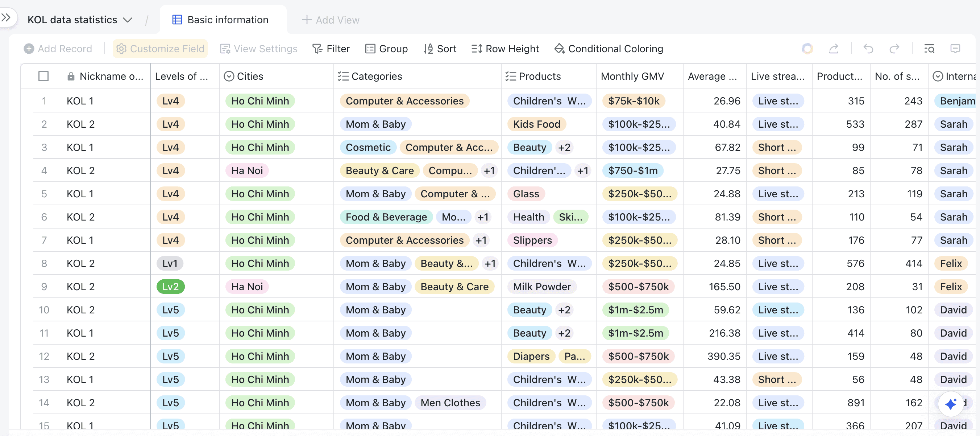Image resolution: width=980 pixels, height=436 pixels.
Task: Expand the sidebar with double-chevron icon
Action: click(x=6, y=17)
